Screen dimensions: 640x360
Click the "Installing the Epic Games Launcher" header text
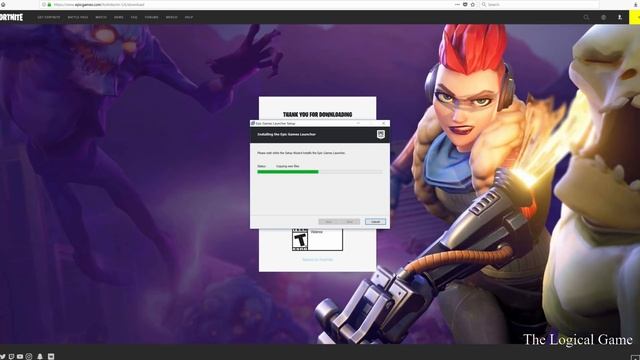(287, 134)
